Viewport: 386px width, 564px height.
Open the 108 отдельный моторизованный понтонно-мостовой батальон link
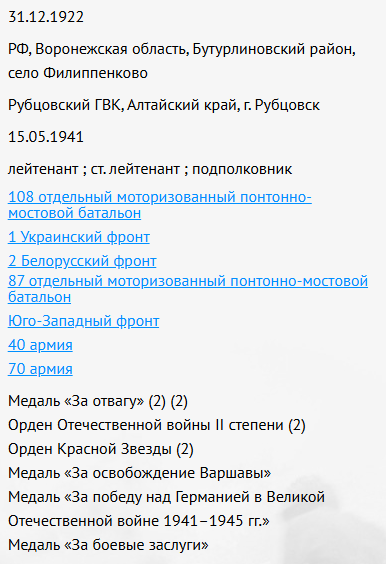[x=160, y=205]
